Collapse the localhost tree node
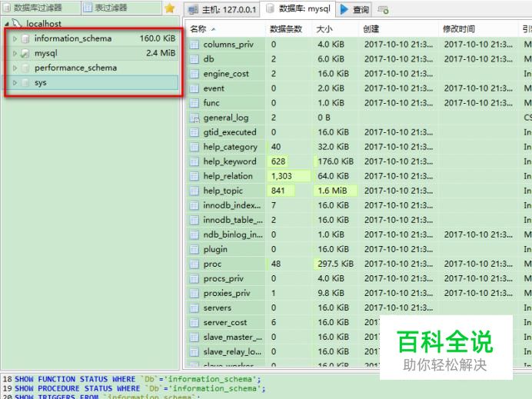Image resolution: width=532 pixels, height=399 pixels. point(7,24)
